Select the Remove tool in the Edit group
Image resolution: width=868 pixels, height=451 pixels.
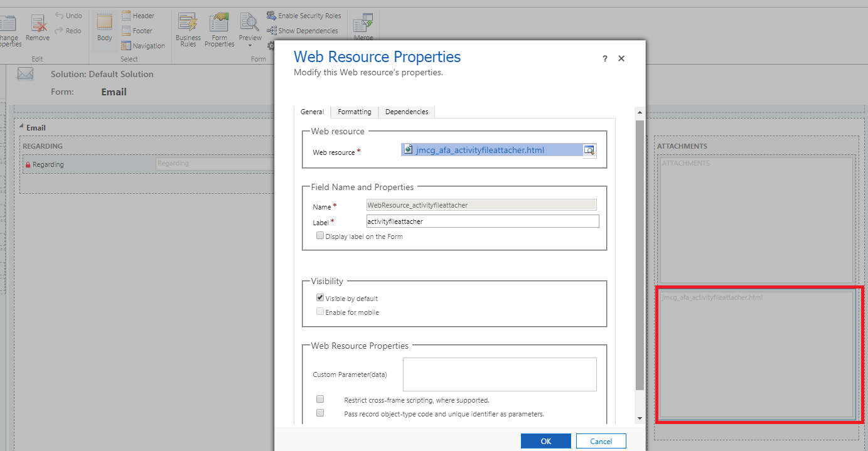click(38, 28)
